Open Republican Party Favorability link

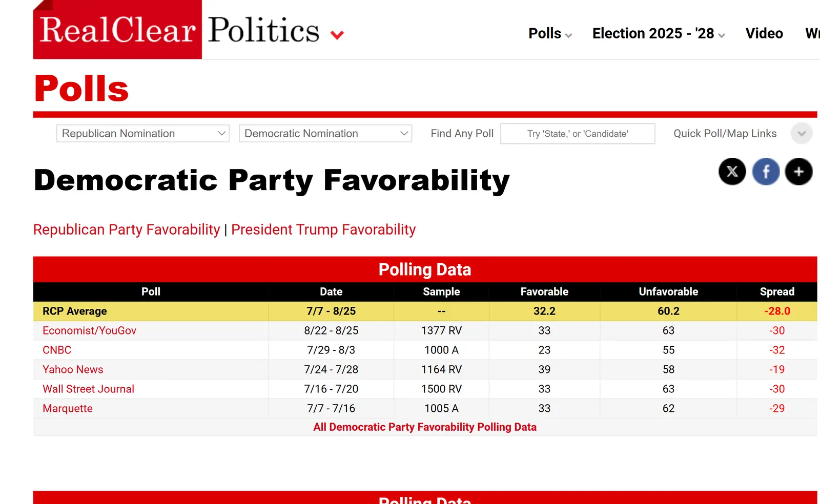pos(127,229)
